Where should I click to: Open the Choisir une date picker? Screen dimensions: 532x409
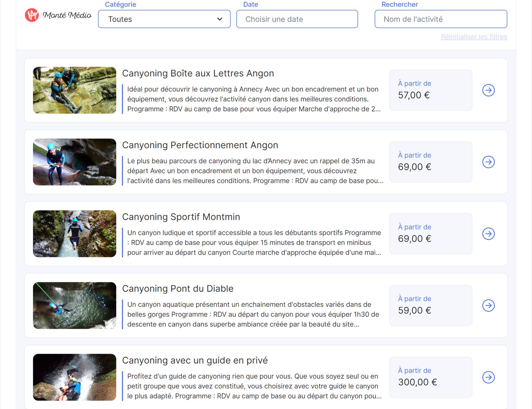click(x=297, y=19)
